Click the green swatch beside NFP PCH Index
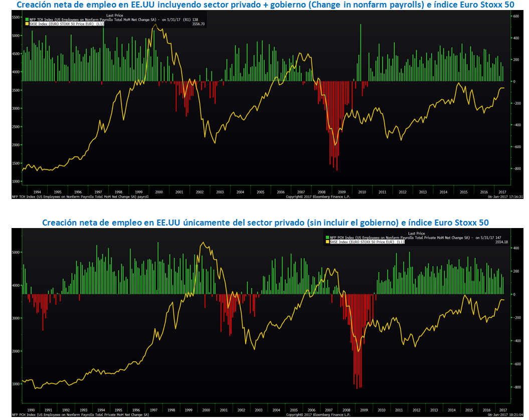 [x=327, y=238]
